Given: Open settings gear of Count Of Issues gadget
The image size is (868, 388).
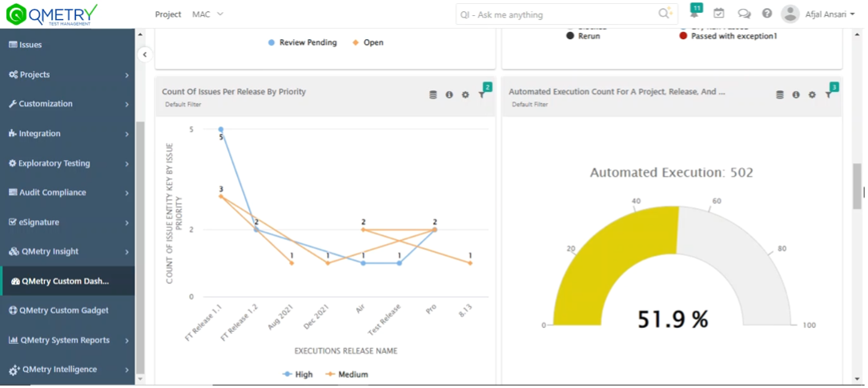Looking at the screenshot, I should (x=465, y=95).
